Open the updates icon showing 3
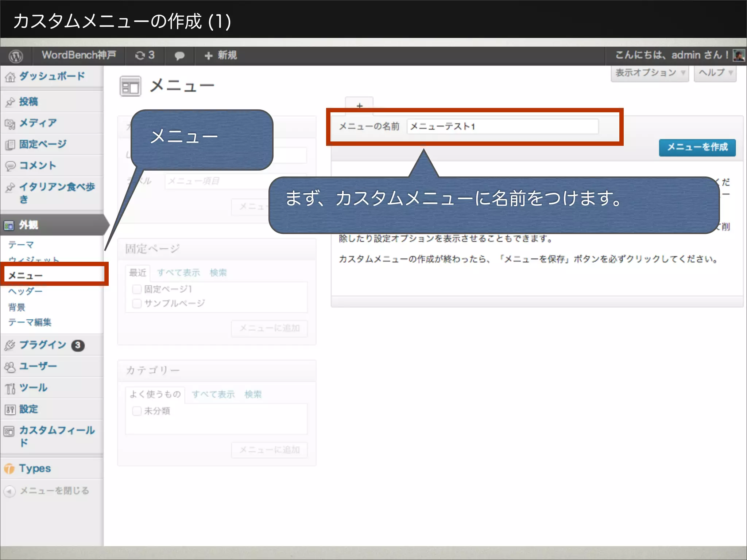Screen dimensions: 747x560 (x=145, y=55)
